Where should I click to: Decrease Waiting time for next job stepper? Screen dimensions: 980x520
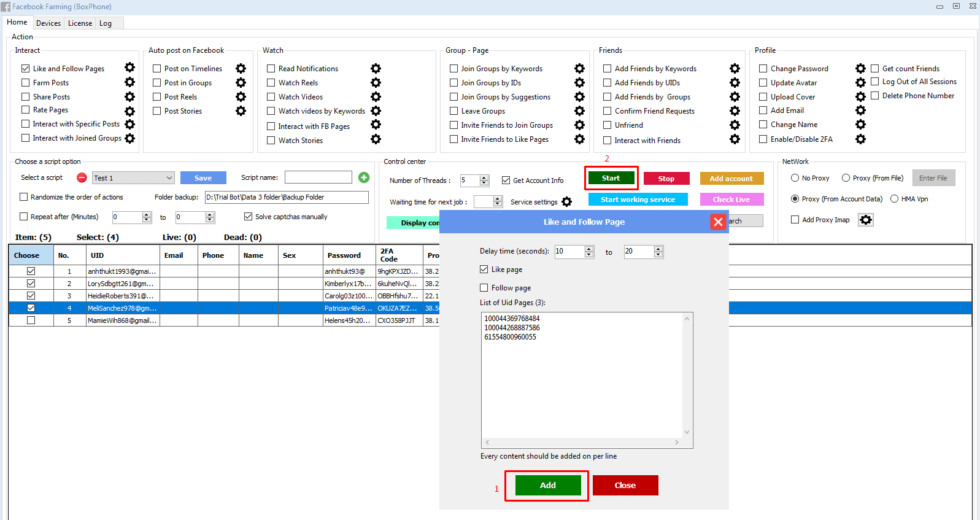pos(498,204)
